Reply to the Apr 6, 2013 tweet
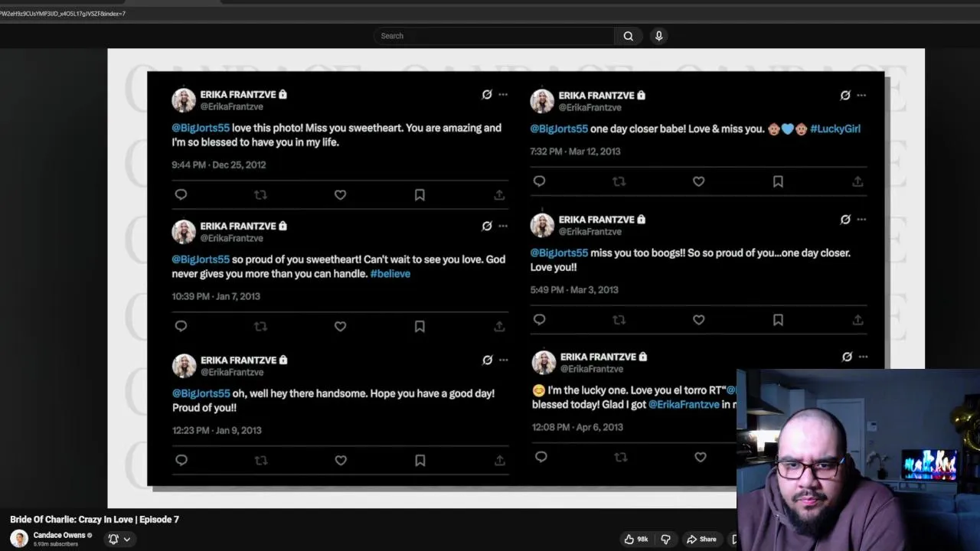The height and width of the screenshot is (551, 980). pyautogui.click(x=541, y=457)
